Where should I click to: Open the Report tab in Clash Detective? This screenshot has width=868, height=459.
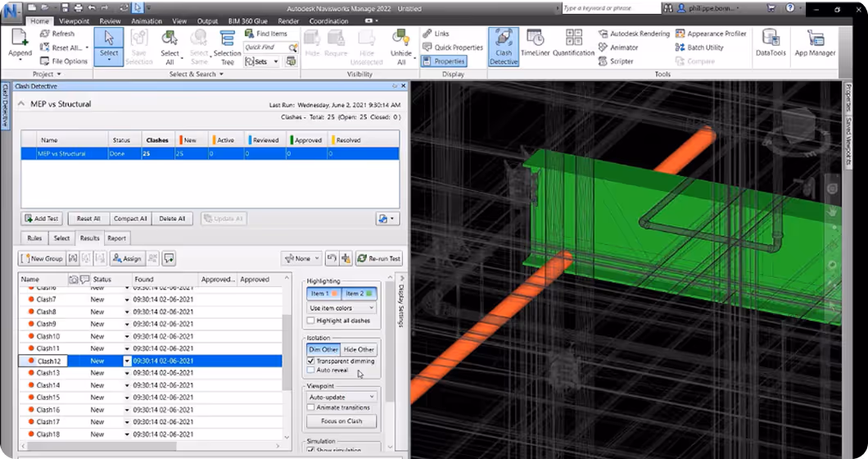tap(116, 239)
